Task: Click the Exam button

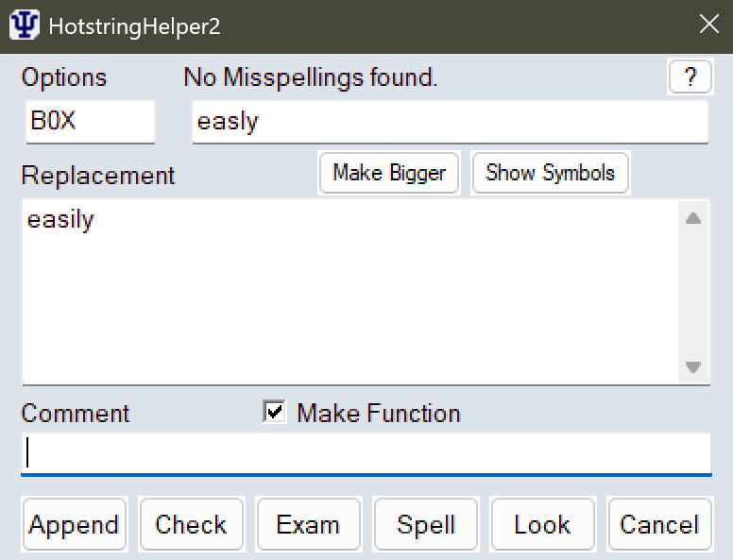Action: tap(309, 524)
